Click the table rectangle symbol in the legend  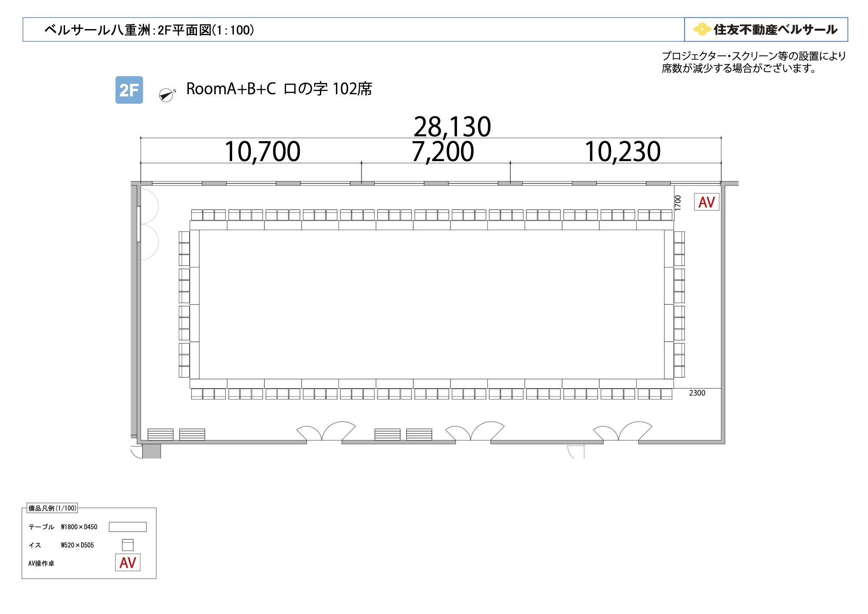pyautogui.click(x=128, y=527)
